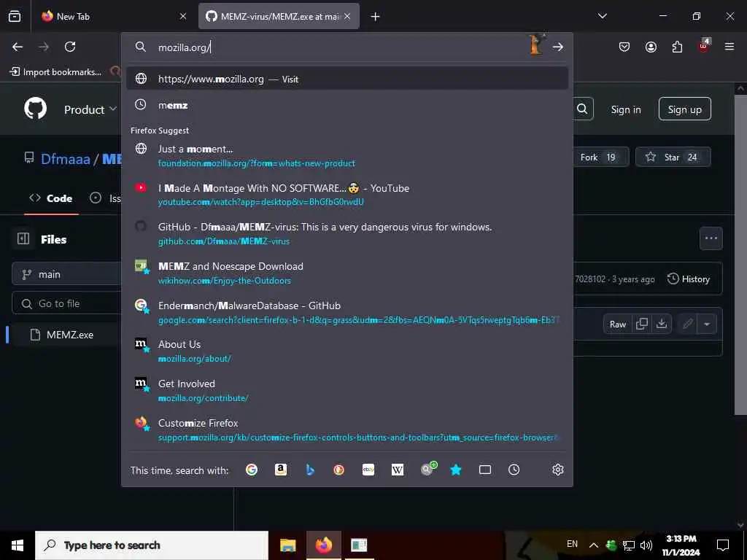Search this time with Wikipedia

(398, 470)
